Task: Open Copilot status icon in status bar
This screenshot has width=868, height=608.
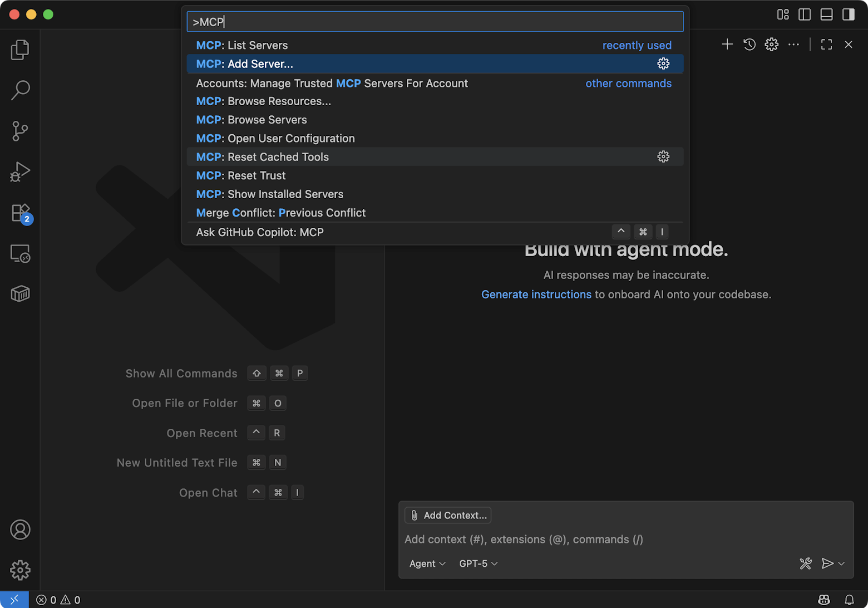Action: click(824, 600)
